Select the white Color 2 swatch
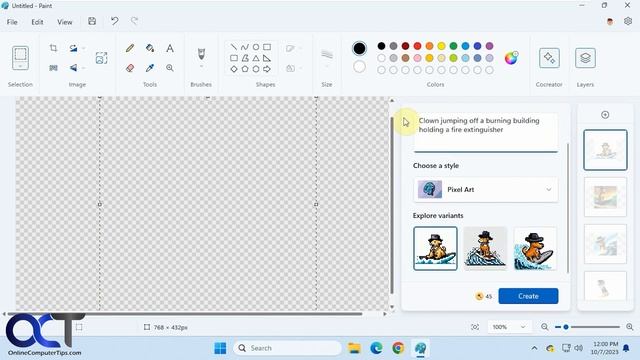The height and width of the screenshot is (360, 640). [359, 67]
